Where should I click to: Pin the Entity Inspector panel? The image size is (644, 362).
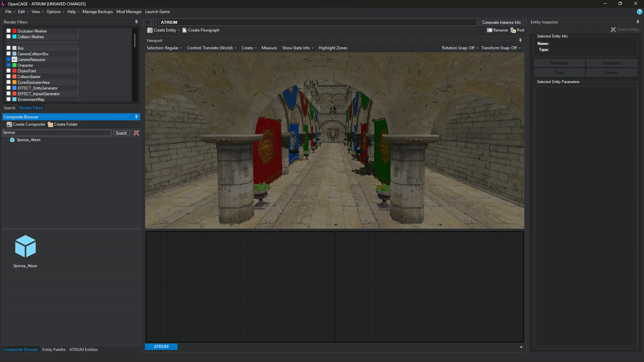point(638,22)
